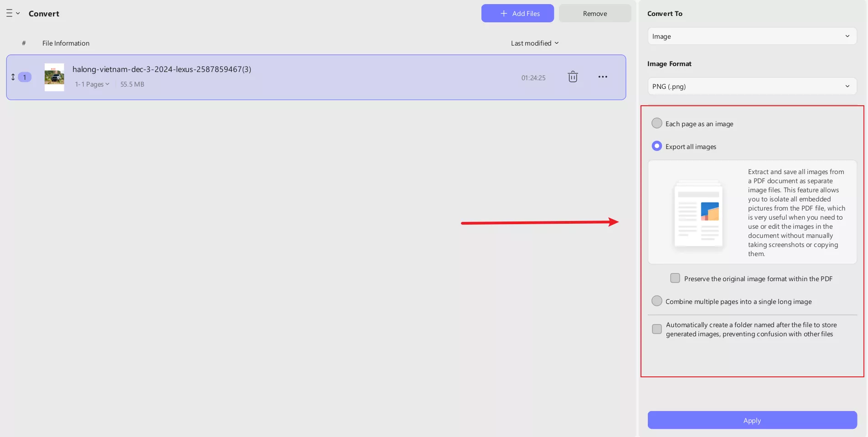The width and height of the screenshot is (868, 437).
Task: Open the three-dot more options menu
Action: (602, 77)
